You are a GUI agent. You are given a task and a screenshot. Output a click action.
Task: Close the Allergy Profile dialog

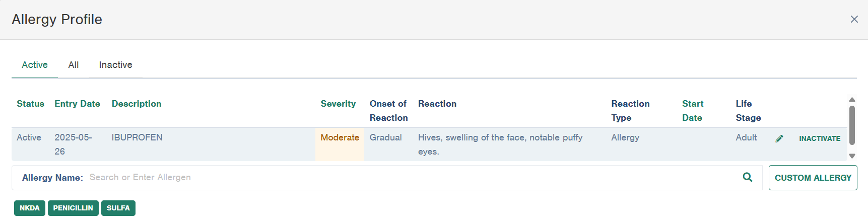[x=854, y=19]
